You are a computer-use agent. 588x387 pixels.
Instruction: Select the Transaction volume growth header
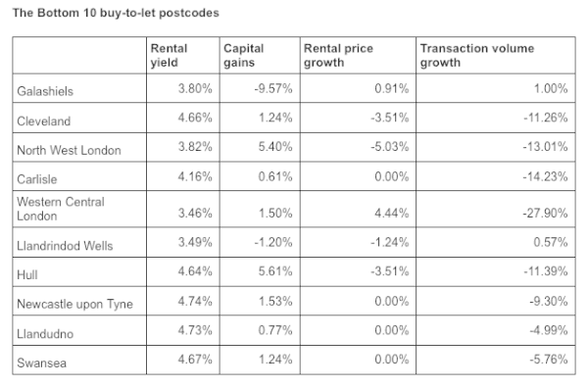pyautogui.click(x=477, y=55)
